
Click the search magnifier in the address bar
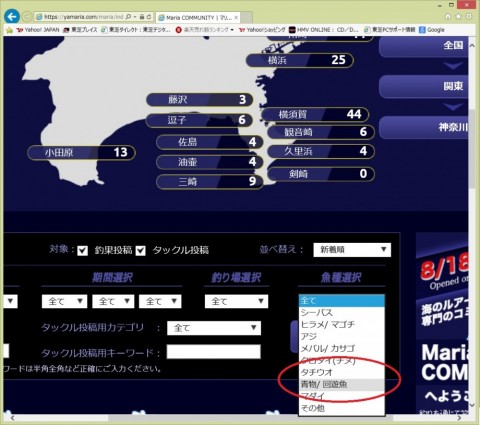128,16
